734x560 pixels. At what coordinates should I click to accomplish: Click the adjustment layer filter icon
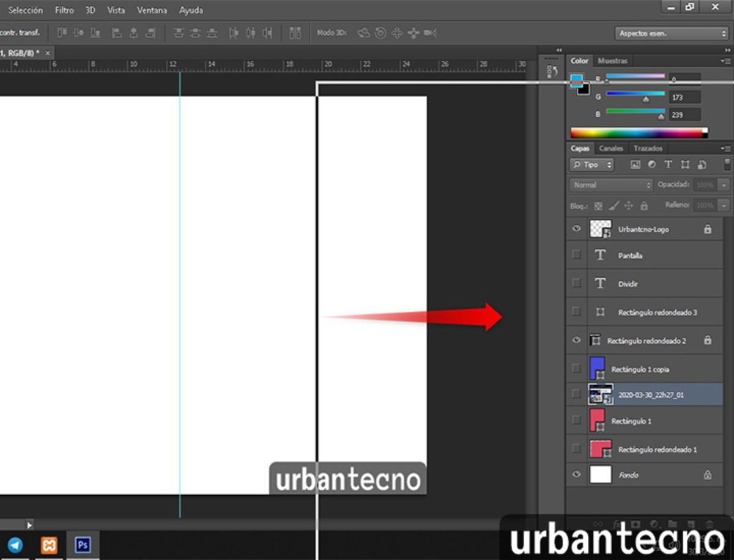tap(651, 164)
